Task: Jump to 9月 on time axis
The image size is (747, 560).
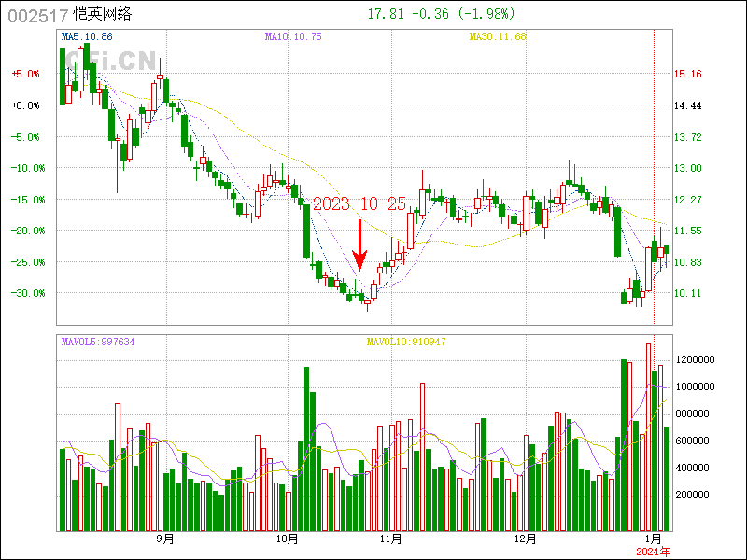Action: [x=165, y=539]
